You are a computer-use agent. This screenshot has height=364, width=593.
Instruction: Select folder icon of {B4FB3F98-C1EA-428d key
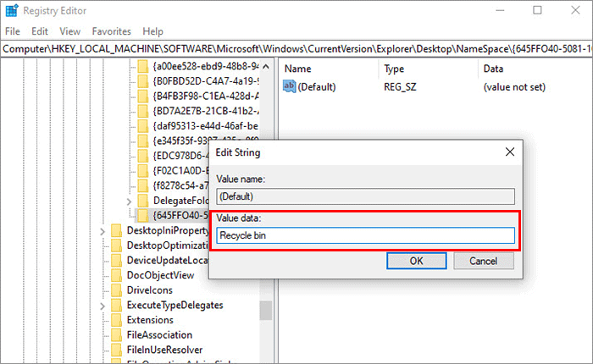pos(143,97)
